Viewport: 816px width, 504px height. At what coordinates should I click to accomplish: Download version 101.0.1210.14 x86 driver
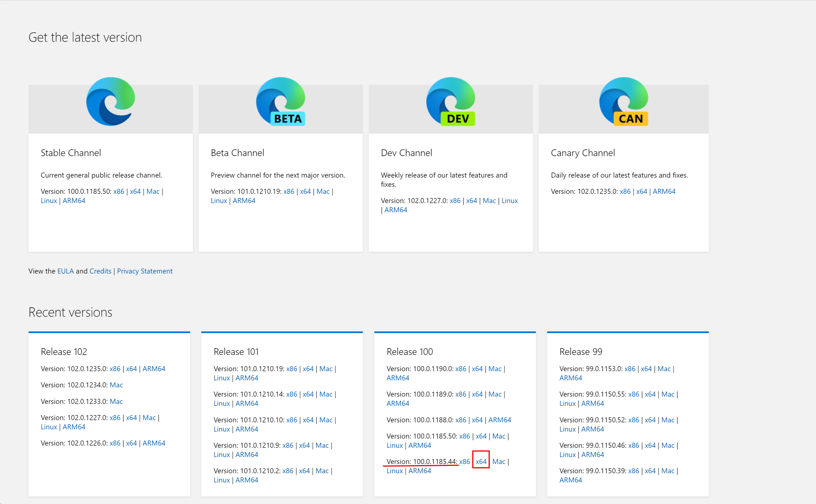[292, 394]
